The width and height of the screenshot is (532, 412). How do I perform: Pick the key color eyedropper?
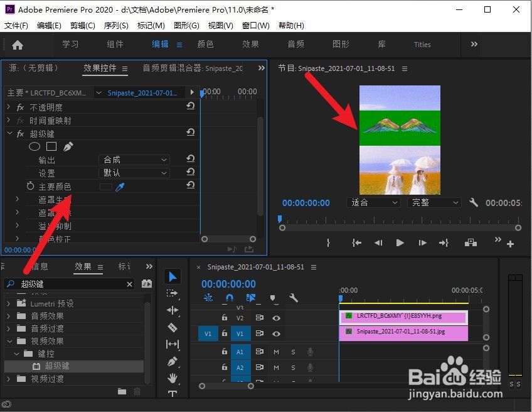point(120,187)
